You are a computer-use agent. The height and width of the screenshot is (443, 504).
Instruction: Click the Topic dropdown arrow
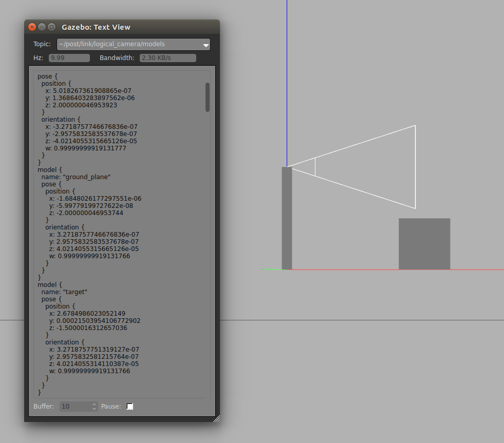click(x=206, y=44)
